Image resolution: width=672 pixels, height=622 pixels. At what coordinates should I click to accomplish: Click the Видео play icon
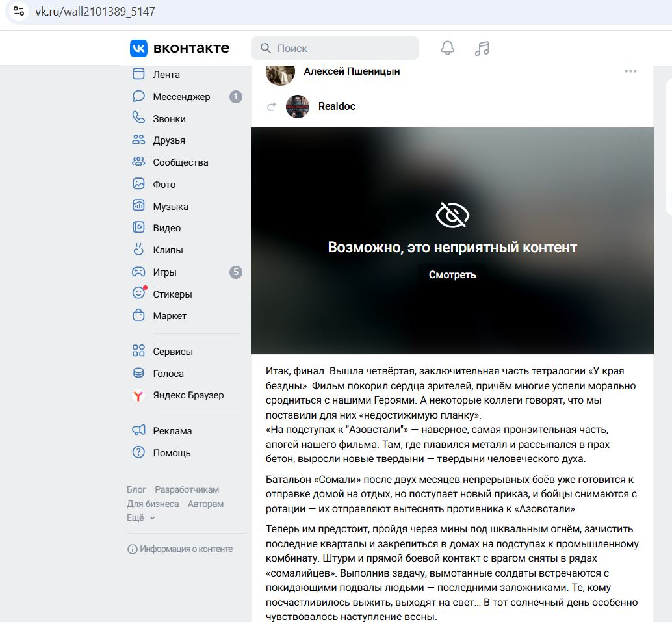pos(138,227)
